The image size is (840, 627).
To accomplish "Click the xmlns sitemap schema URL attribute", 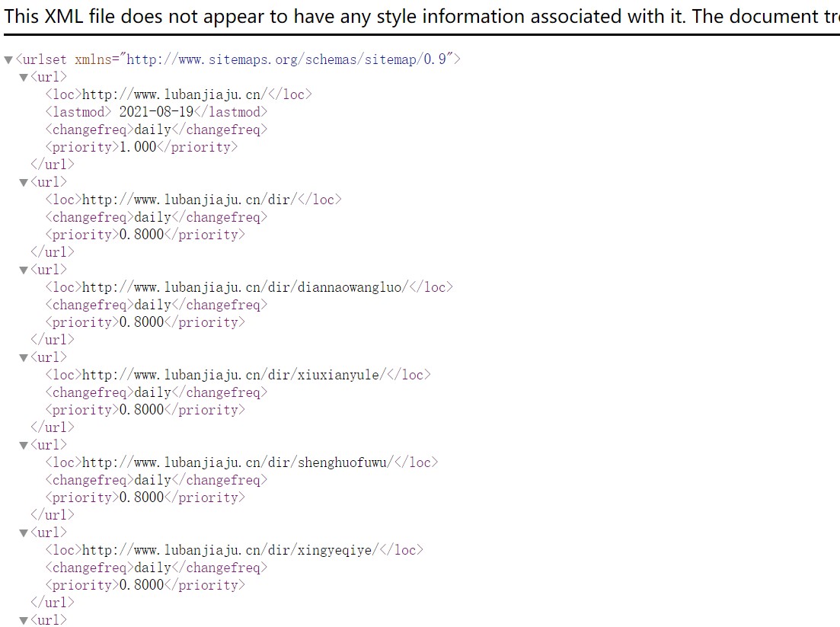I will click(x=290, y=59).
